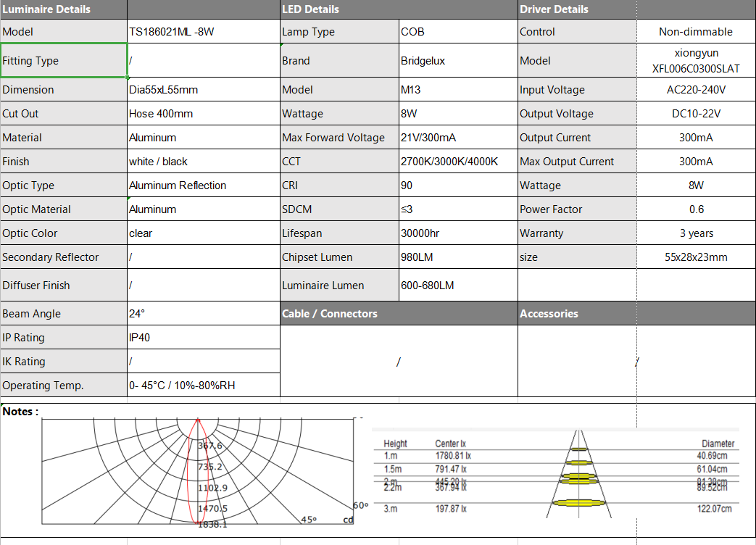Select the '600-680LM' luminaire lumen cell
This screenshot has height=545, width=756.
(x=458, y=286)
